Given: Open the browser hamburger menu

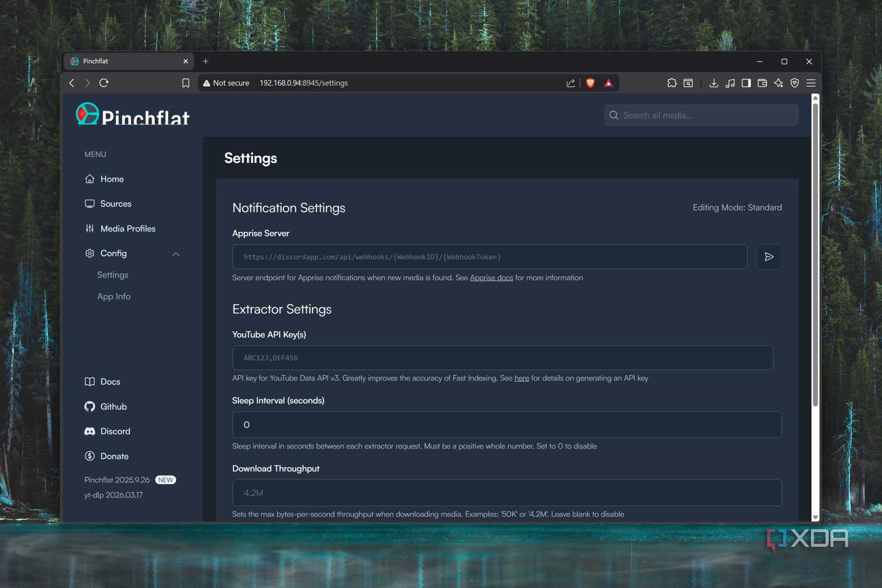Looking at the screenshot, I should [x=811, y=83].
